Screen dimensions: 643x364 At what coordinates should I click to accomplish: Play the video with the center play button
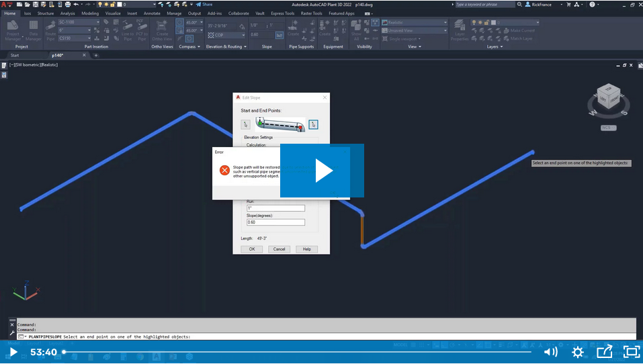322,171
